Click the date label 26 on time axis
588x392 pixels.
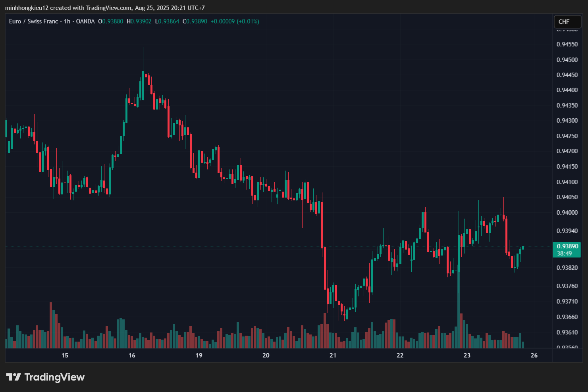coord(534,355)
